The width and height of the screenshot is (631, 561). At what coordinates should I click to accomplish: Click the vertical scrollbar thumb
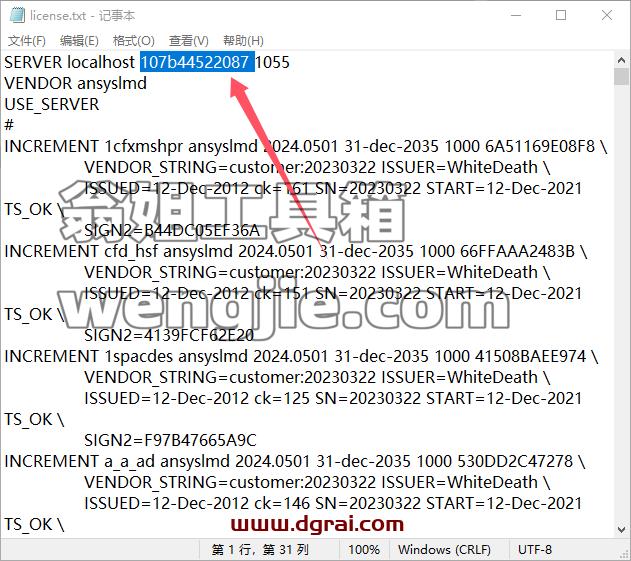pos(621,76)
